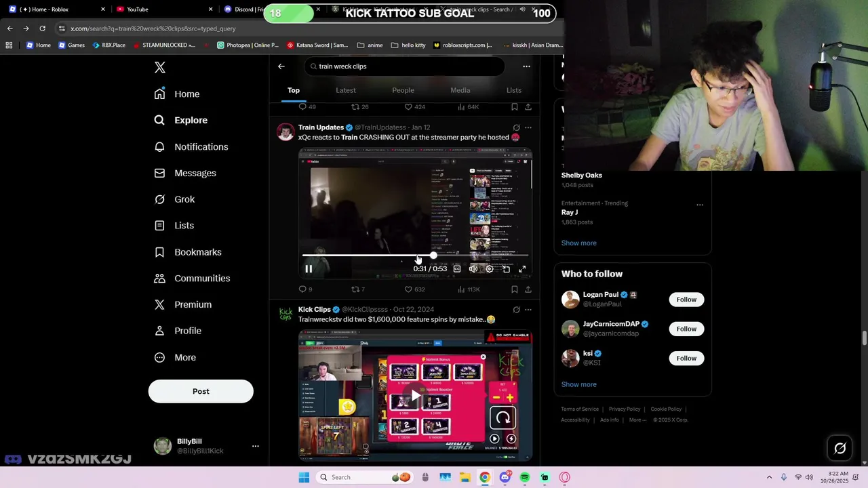
Task: Open Notifications in the sidebar
Action: point(191,146)
